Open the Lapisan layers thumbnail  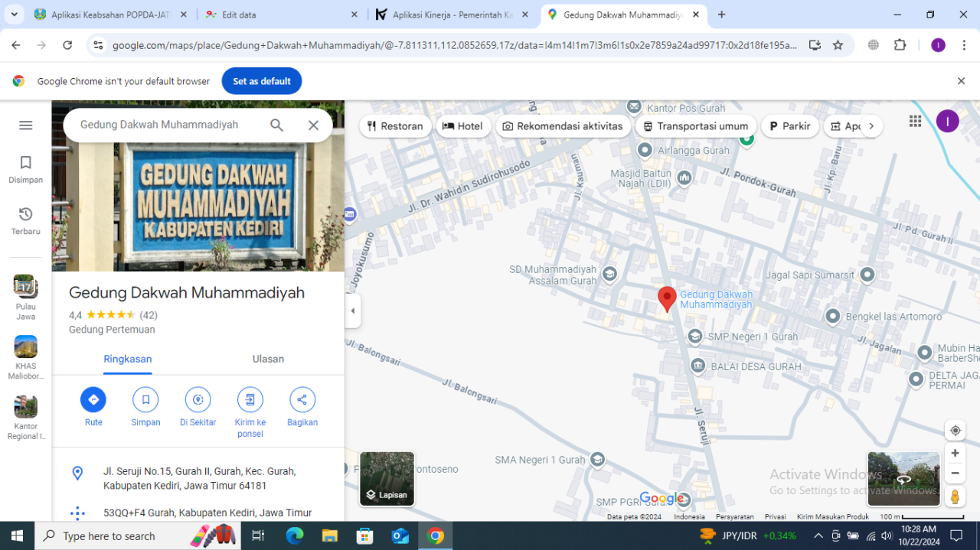pos(387,479)
